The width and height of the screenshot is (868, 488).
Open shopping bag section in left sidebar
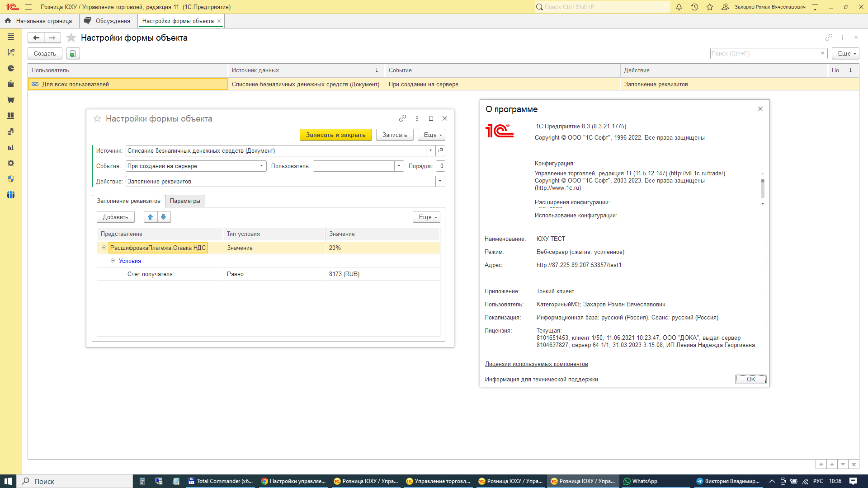[11, 84]
